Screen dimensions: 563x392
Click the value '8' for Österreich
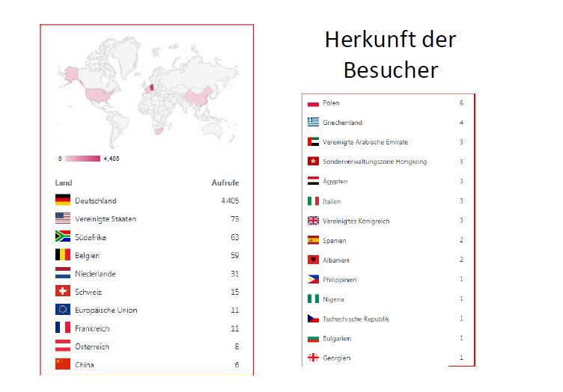(x=237, y=346)
